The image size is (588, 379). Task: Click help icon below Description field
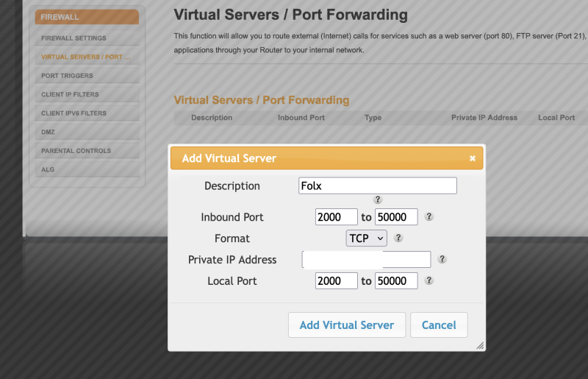coord(378,199)
